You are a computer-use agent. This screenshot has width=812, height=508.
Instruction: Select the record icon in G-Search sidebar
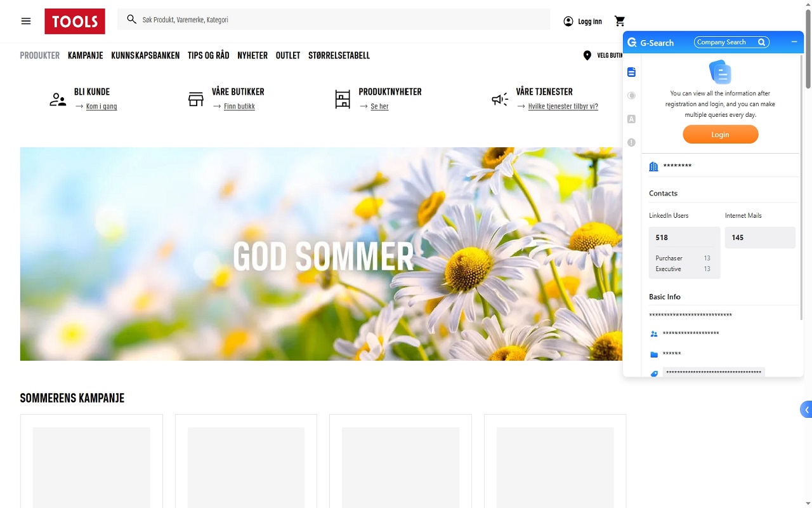[x=631, y=95]
